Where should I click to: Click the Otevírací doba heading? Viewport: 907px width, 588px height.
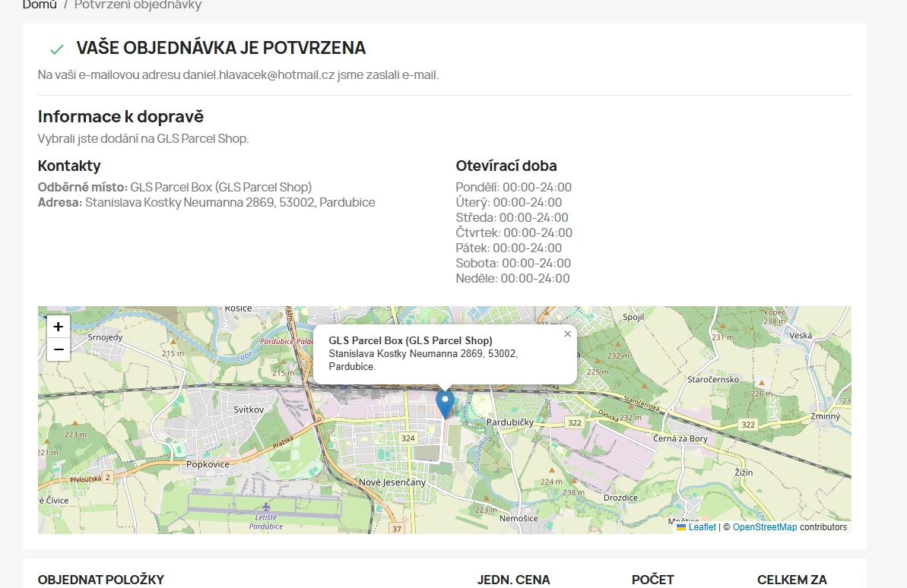[506, 166]
